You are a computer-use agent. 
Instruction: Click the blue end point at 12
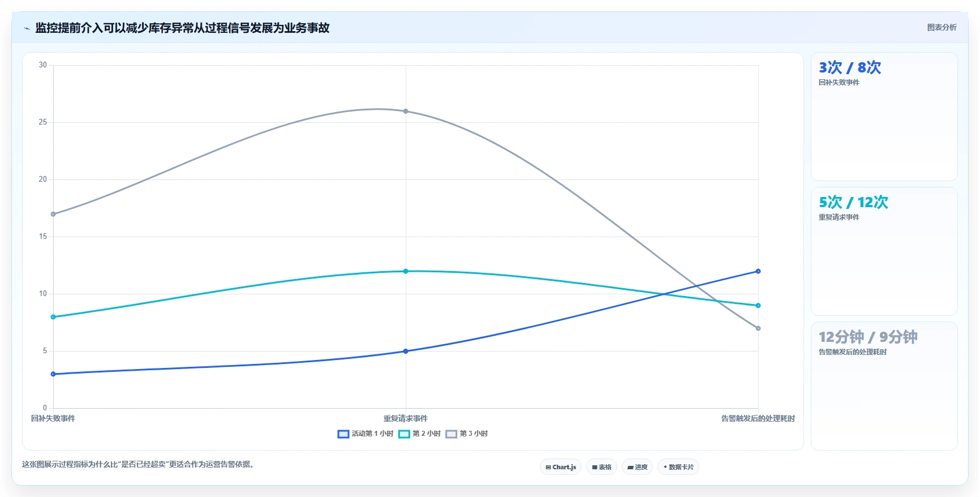[758, 271]
